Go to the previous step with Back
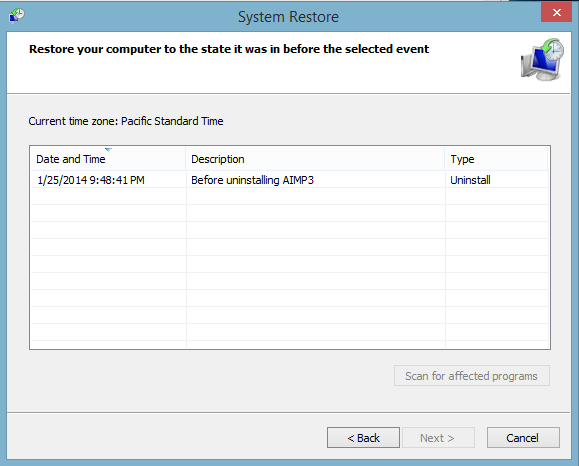579x466 pixels. click(363, 438)
